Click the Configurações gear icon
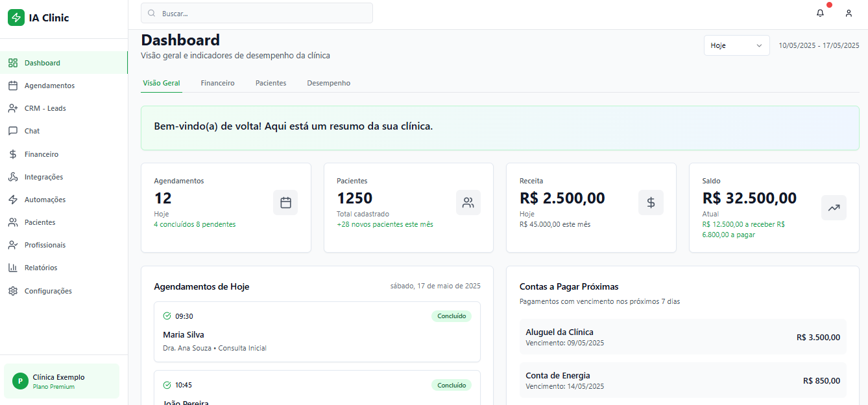 pos(13,291)
